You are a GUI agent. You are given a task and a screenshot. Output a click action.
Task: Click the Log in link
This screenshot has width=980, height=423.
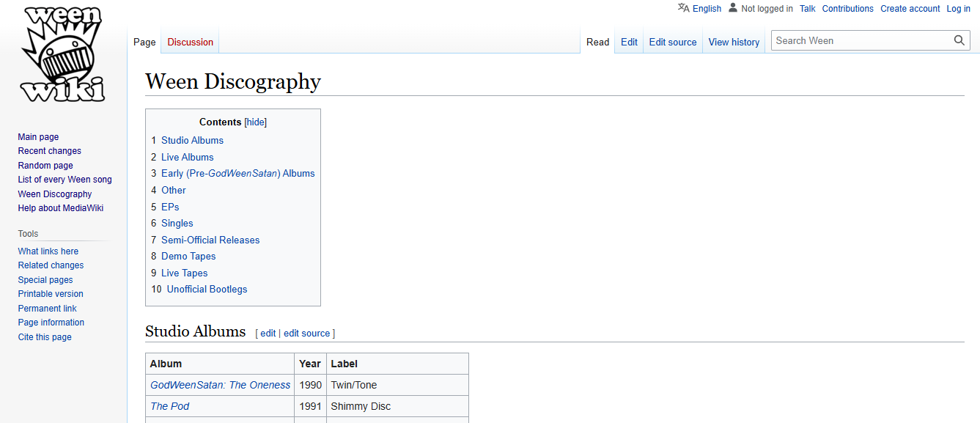959,9
